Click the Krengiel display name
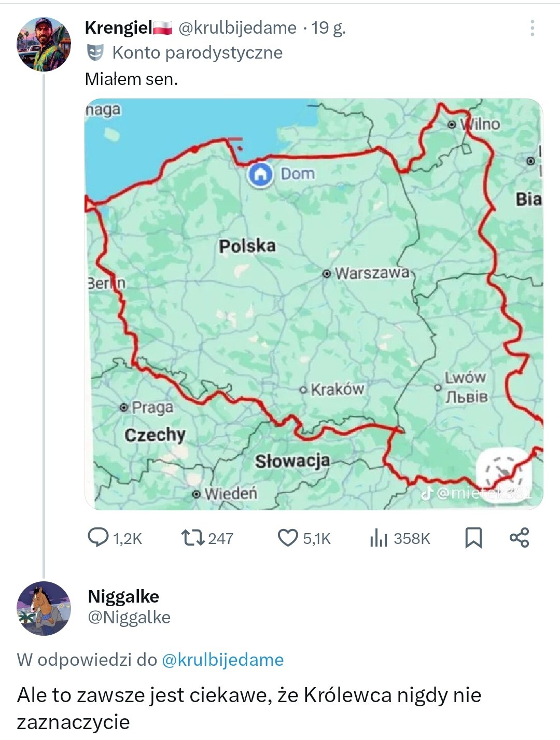The image size is (560, 740). [118, 27]
